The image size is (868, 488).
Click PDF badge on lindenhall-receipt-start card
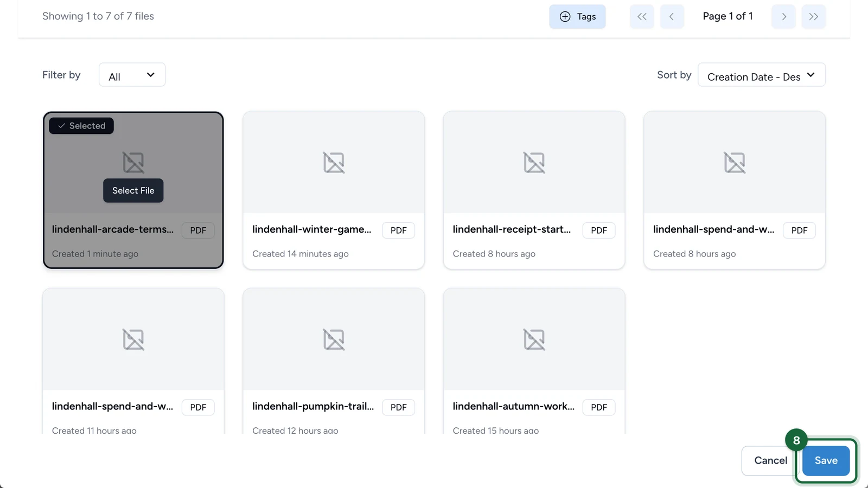(599, 230)
